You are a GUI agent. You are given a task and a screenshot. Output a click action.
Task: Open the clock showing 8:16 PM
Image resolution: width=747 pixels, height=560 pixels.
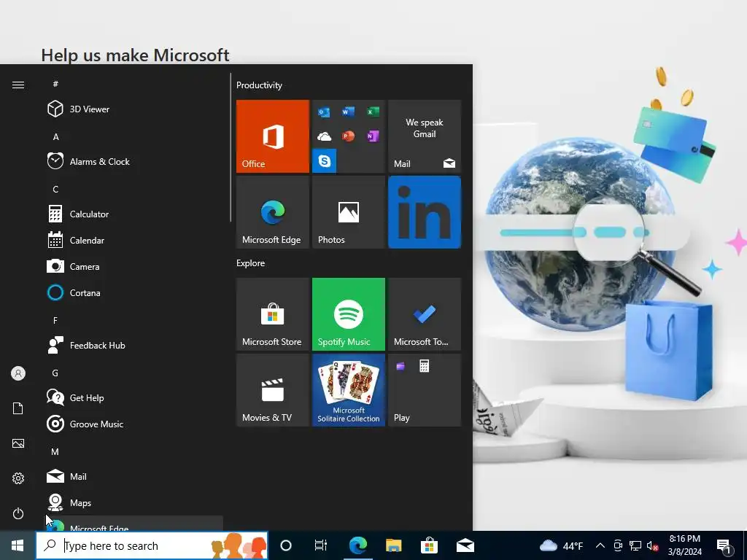pos(684,545)
